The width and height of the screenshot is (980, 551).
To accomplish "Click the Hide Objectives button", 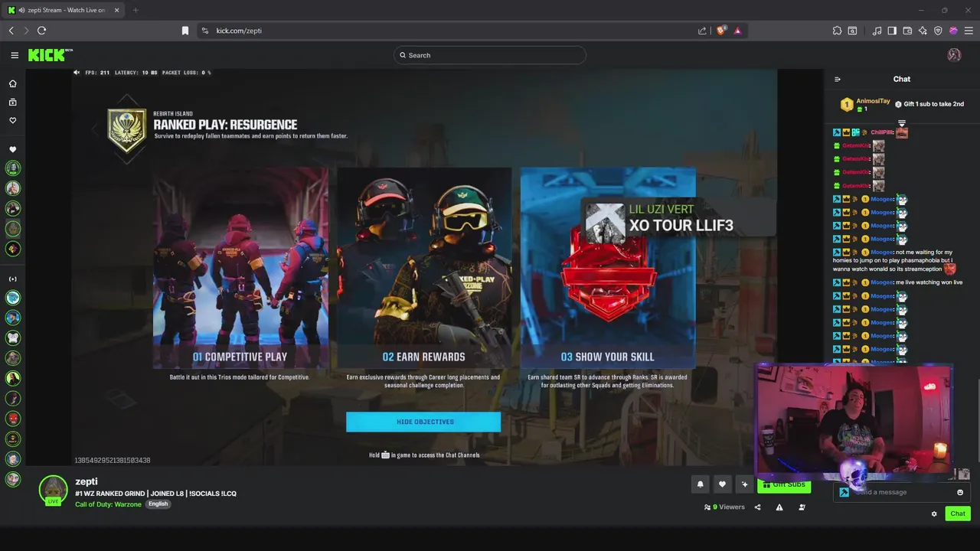I will click(x=423, y=422).
